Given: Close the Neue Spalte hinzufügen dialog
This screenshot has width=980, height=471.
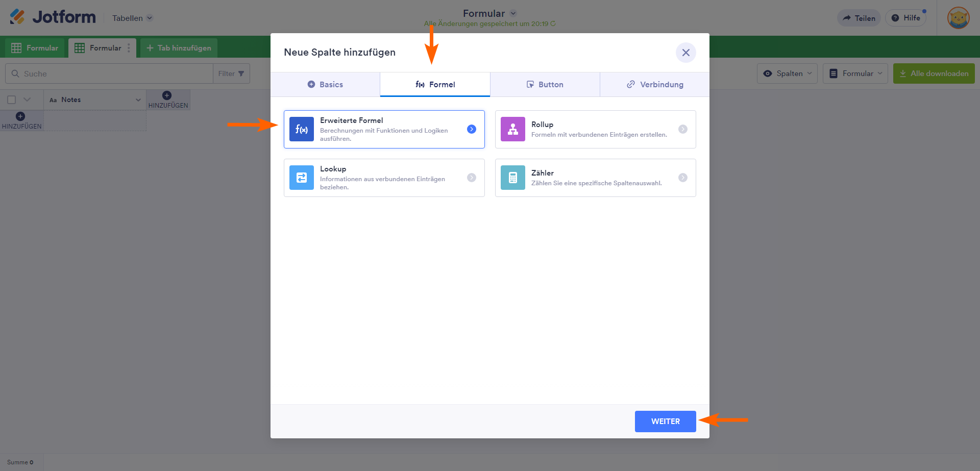Looking at the screenshot, I should 685,53.
